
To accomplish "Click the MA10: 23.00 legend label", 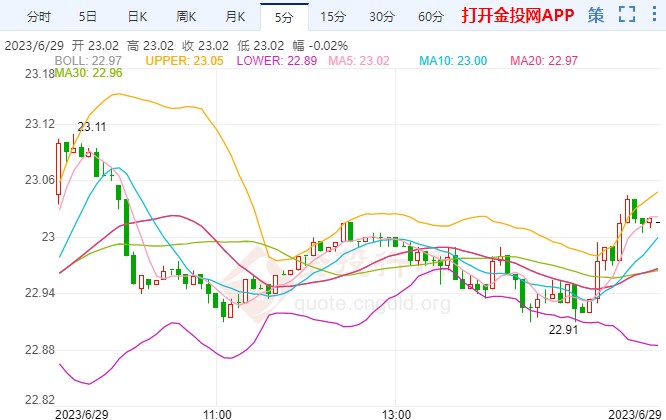I will pos(453,61).
